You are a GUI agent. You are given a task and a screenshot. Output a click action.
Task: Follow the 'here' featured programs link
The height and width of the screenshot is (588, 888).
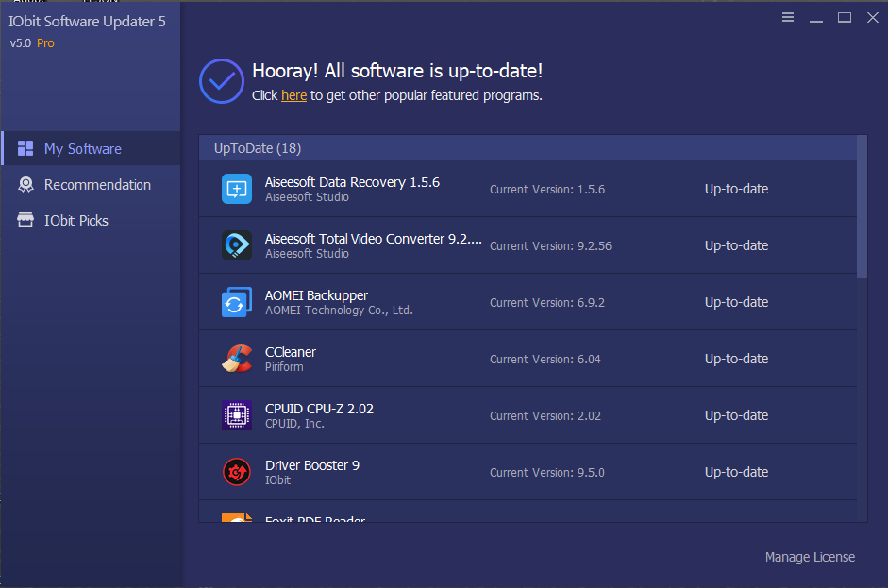pyautogui.click(x=293, y=95)
